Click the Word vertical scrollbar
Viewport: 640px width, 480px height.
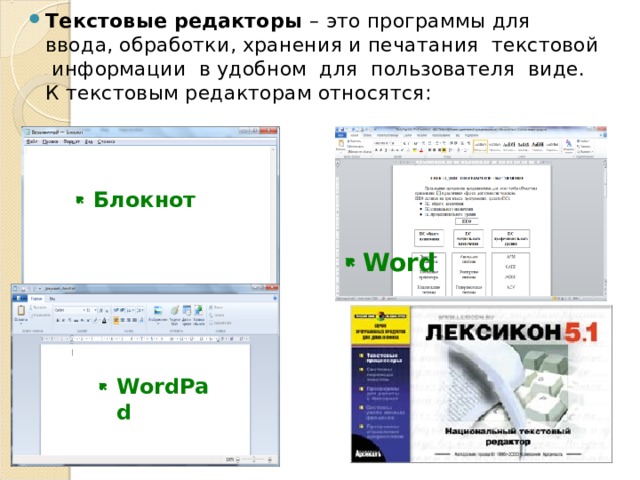[x=604, y=227]
